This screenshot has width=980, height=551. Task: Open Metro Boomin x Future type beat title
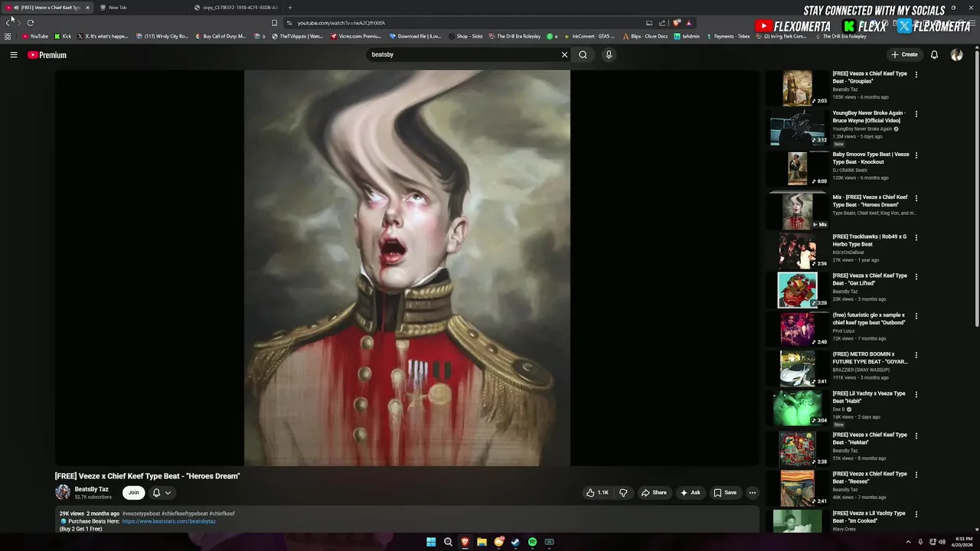tap(871, 358)
